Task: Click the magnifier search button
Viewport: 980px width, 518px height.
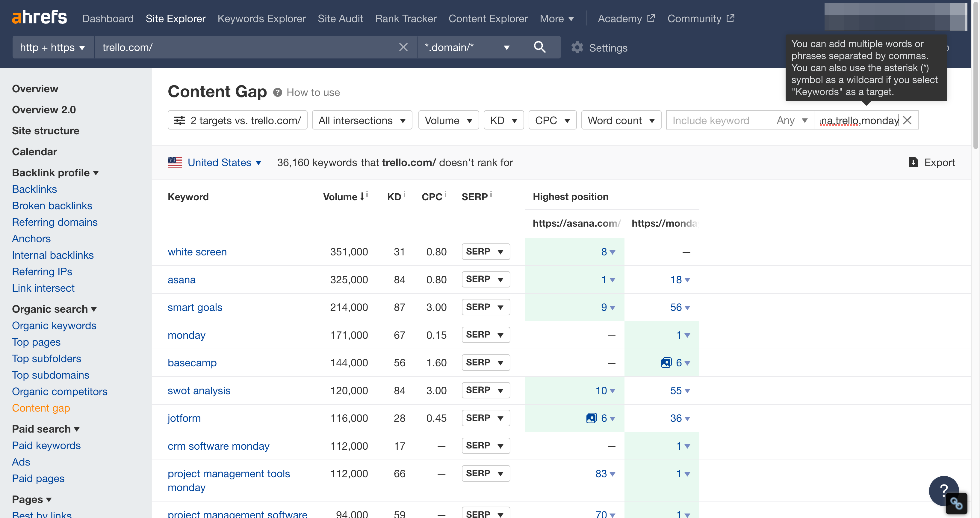Action: tap(539, 47)
